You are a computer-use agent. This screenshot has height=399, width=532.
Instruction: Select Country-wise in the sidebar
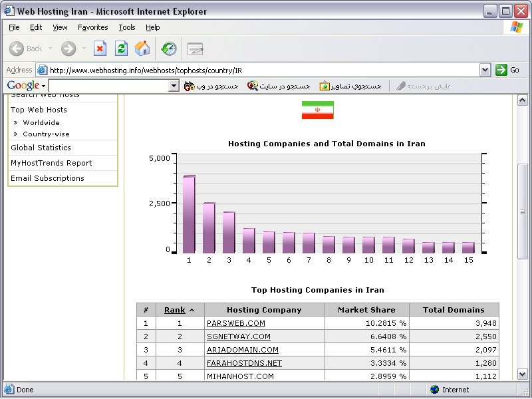point(47,134)
